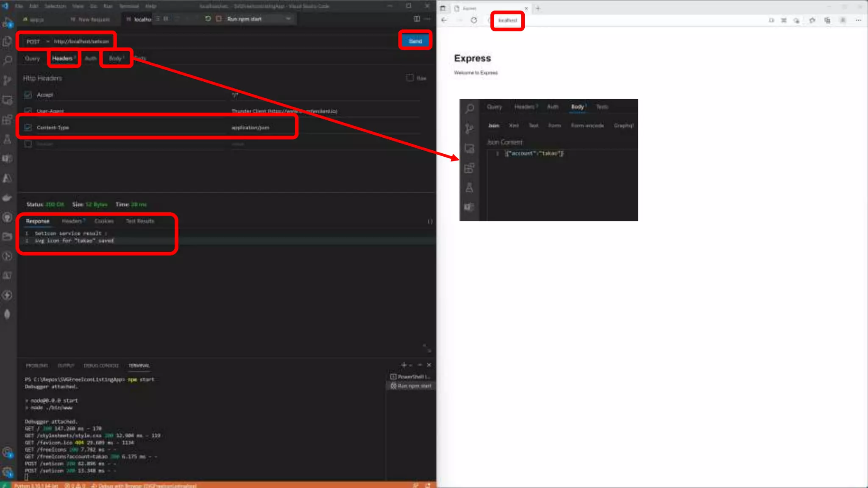
Task: Click the Python version in status bar
Action: (x=36, y=485)
